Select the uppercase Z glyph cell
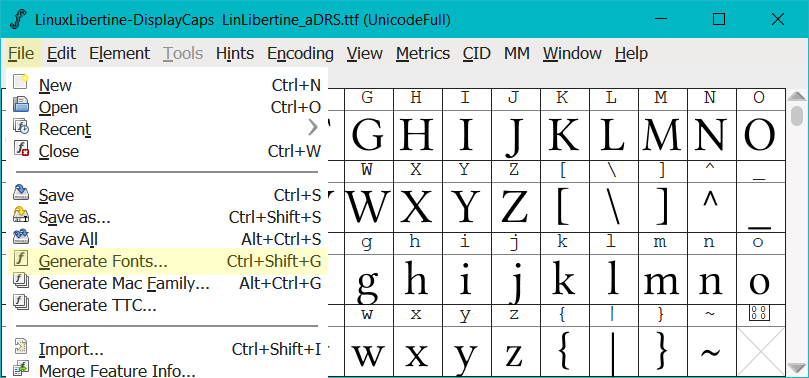Image resolution: width=809 pixels, height=378 pixels. 515,207
